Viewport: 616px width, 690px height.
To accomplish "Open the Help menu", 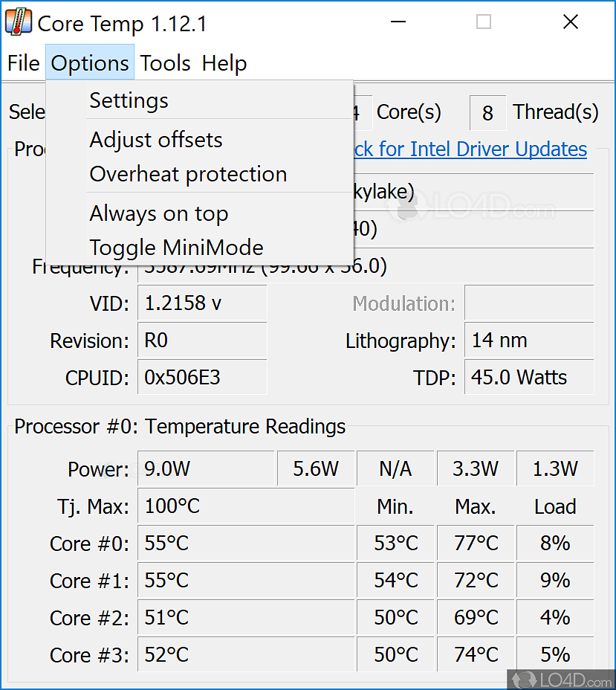I will (224, 63).
